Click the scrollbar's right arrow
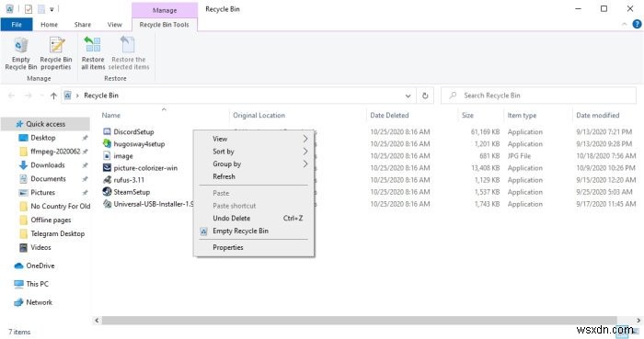Viewport: 644px width, 339px height. [638, 320]
